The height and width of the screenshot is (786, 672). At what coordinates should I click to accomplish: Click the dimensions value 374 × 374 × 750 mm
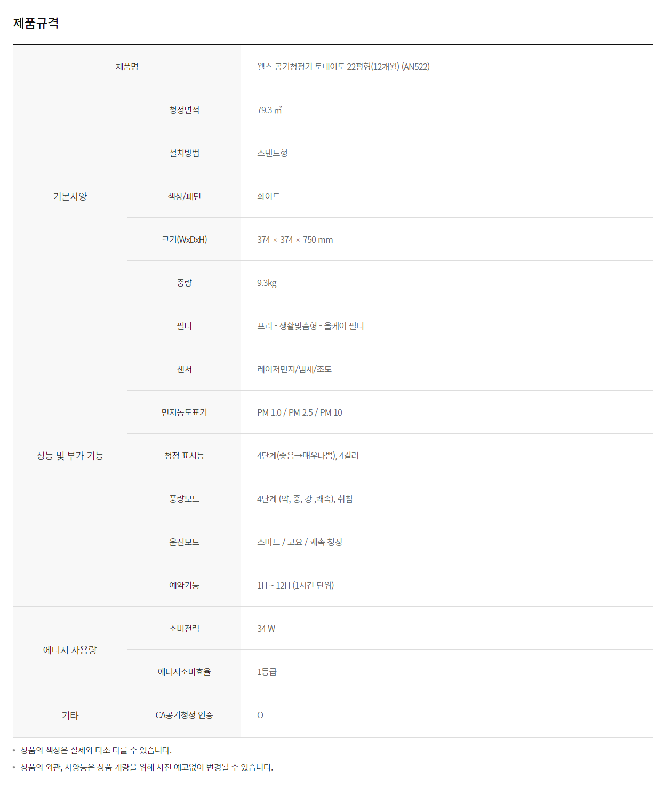point(294,240)
